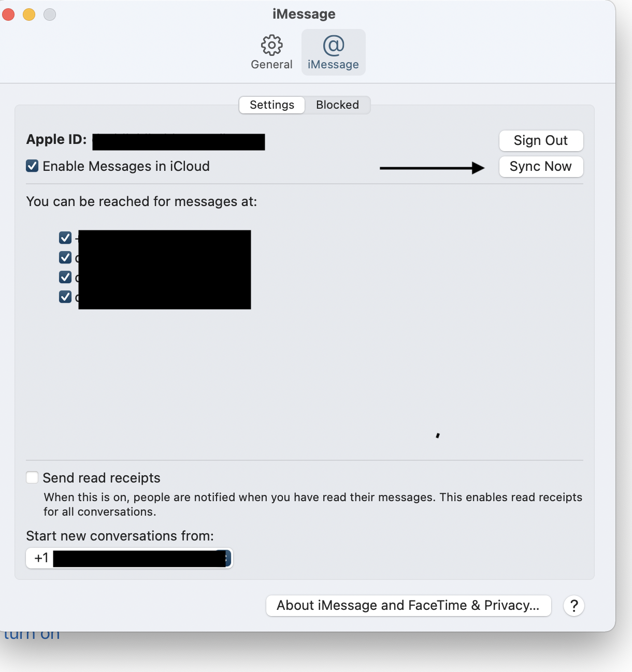Minimize the window using the yellow button

pos(29,14)
